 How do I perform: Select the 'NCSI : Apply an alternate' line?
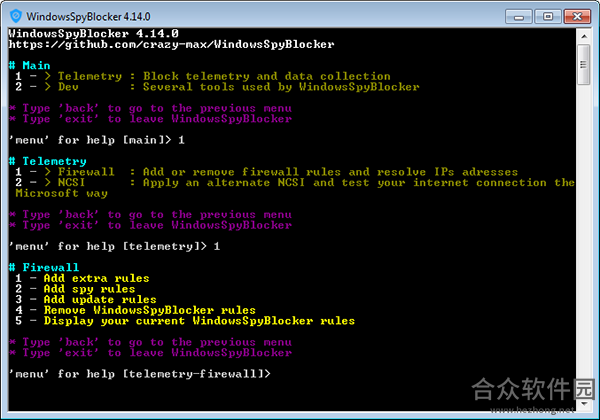pyautogui.click(x=295, y=182)
